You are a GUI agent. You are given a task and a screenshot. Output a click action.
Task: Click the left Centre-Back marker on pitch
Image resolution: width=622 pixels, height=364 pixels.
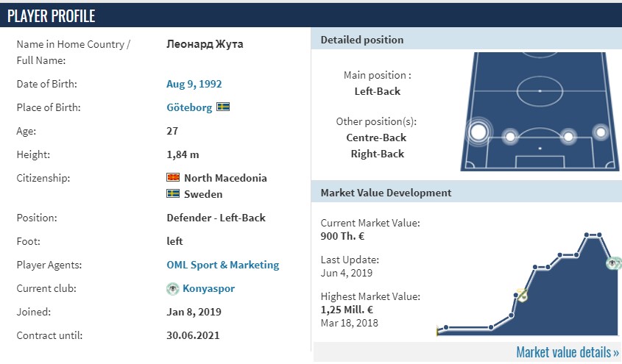click(x=510, y=137)
